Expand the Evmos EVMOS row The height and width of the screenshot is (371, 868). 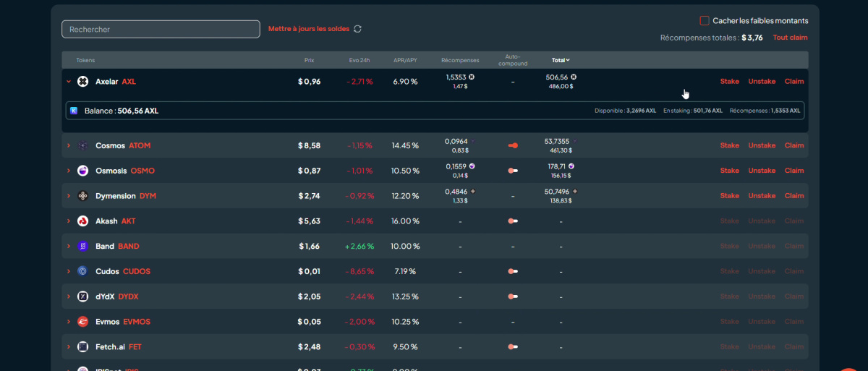[x=69, y=322]
